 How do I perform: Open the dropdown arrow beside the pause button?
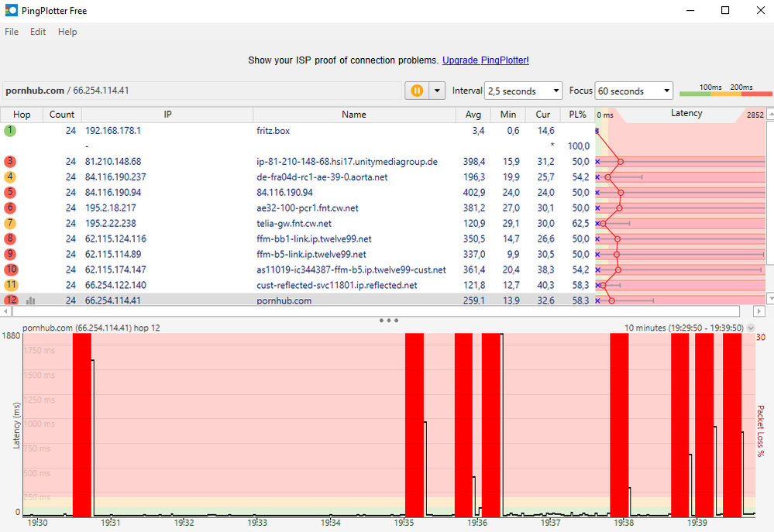click(x=437, y=91)
